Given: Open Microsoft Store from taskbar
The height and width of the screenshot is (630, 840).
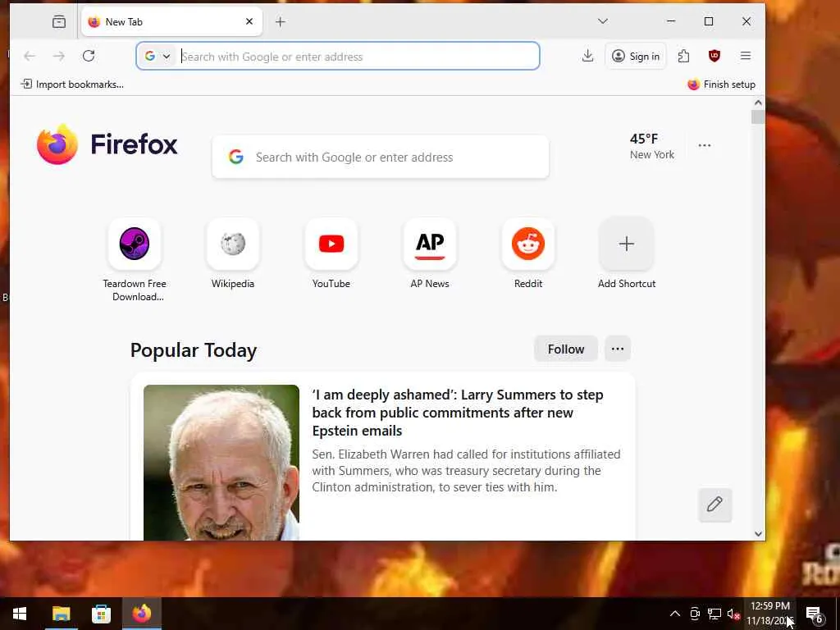Looking at the screenshot, I should point(101,614).
